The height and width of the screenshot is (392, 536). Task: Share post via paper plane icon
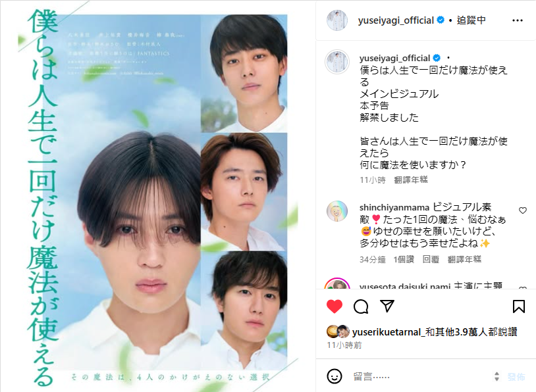point(387,306)
